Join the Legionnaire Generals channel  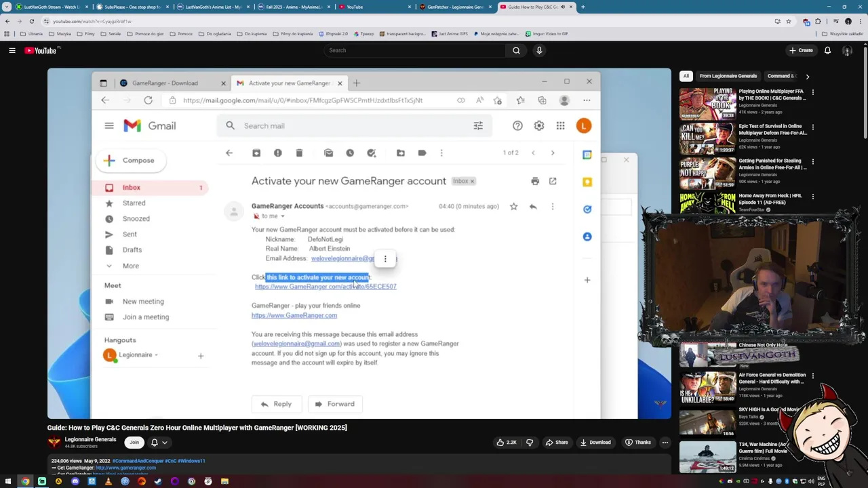click(134, 443)
